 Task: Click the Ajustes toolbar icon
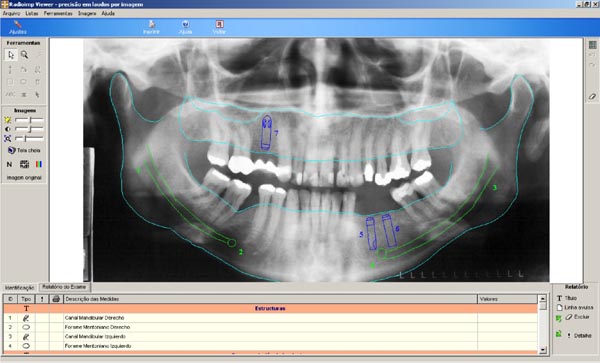18,28
